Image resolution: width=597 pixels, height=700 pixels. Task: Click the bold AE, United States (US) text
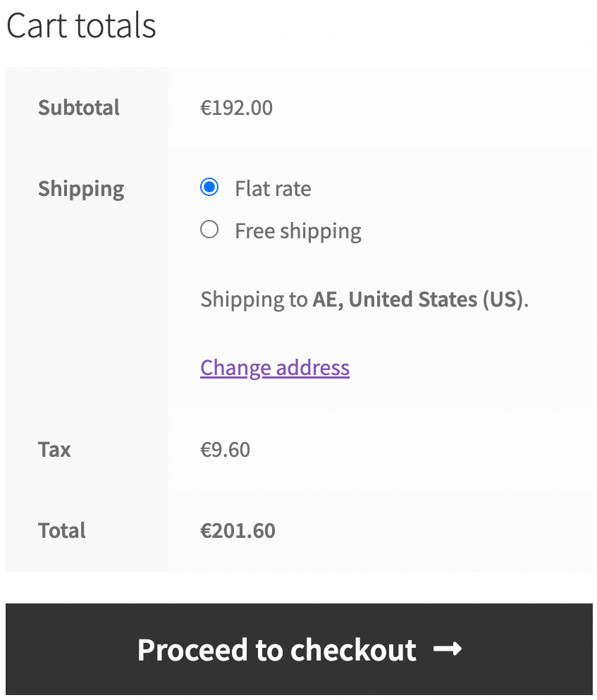(418, 299)
